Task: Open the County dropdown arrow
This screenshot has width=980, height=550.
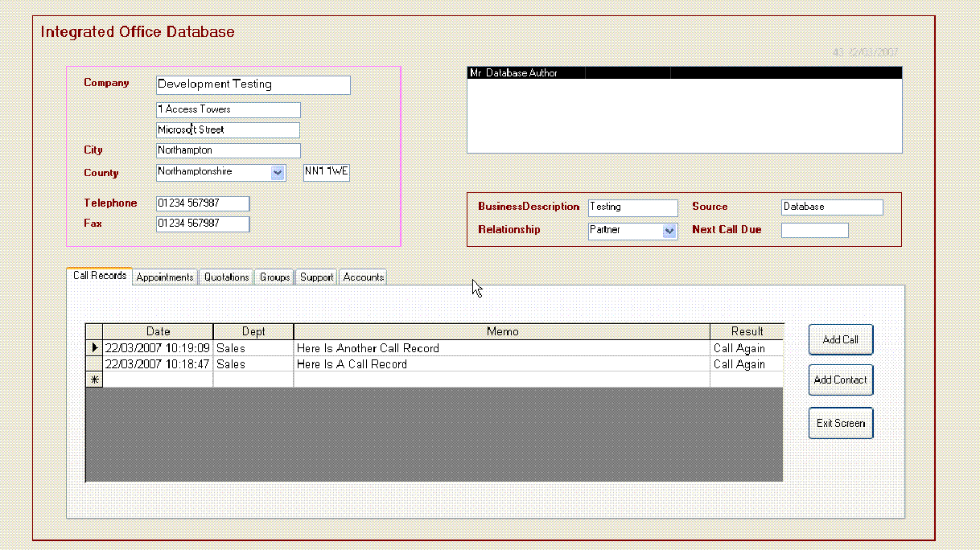Action: coord(278,172)
